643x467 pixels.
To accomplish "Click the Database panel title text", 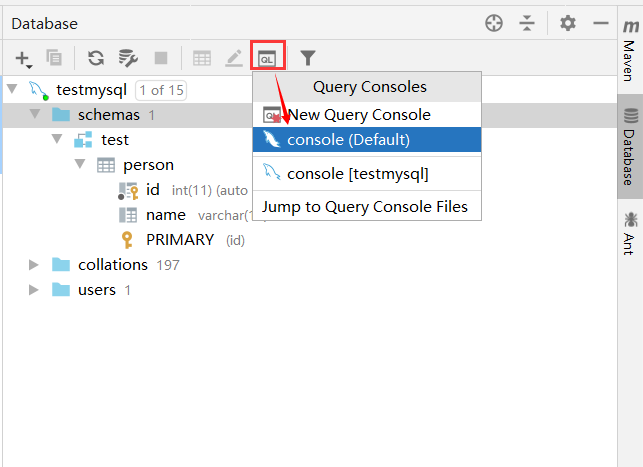I will pos(44,23).
